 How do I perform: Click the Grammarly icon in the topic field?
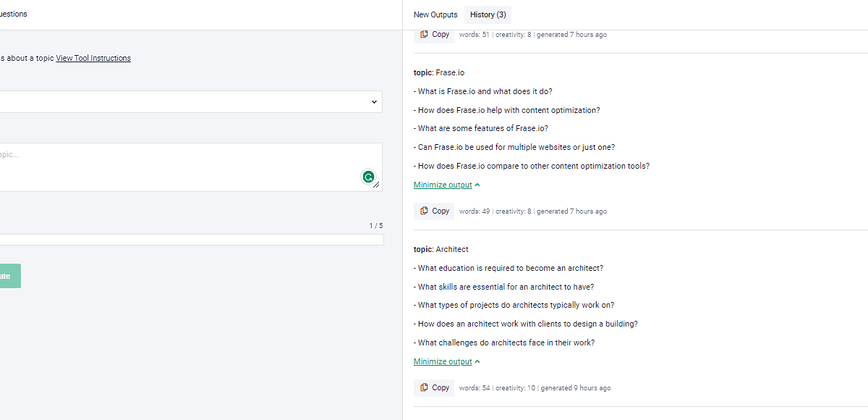pos(368,177)
